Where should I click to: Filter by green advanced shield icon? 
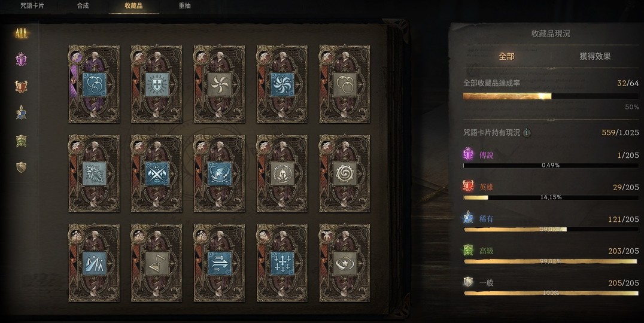pyautogui.click(x=22, y=141)
